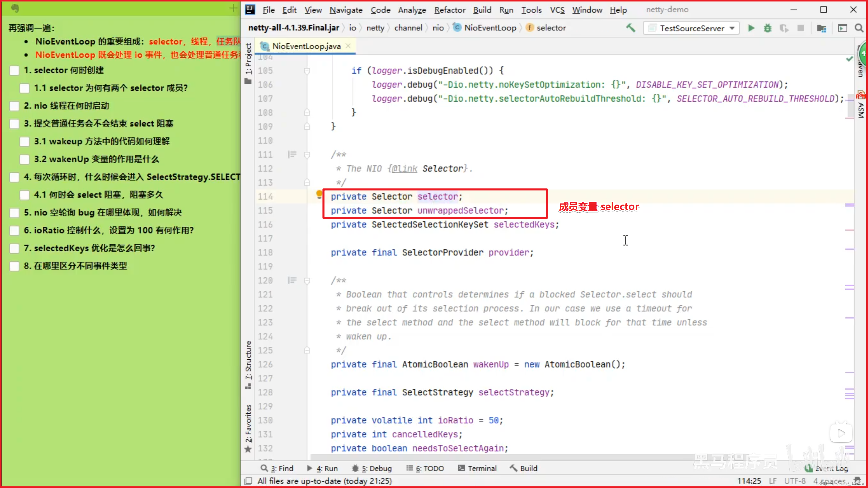Click the 114:25 line column indicator
Screen dimensions: 868x488
pyautogui.click(x=749, y=481)
